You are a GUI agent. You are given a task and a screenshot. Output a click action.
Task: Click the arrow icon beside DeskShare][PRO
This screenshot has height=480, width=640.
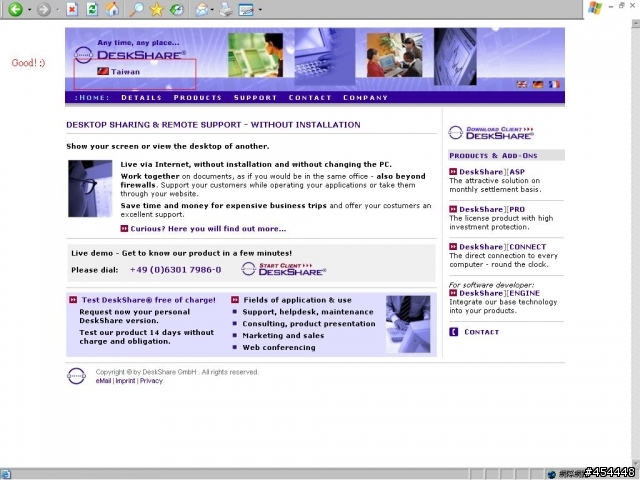(453, 209)
